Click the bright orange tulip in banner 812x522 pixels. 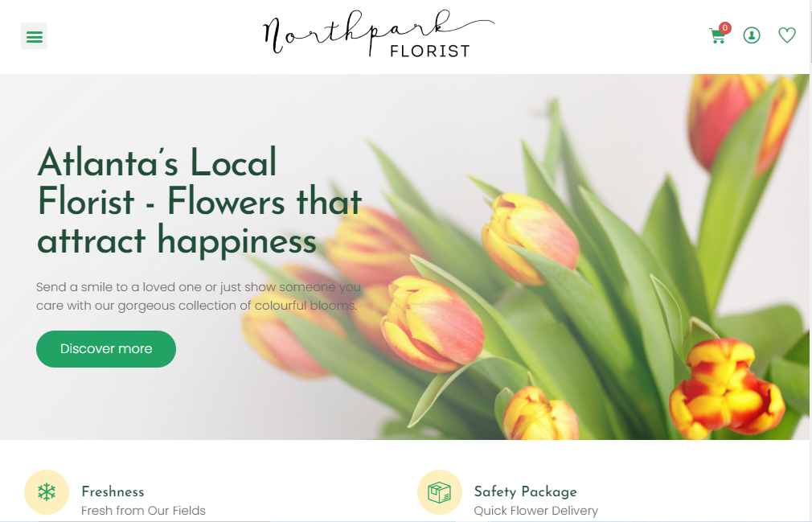[727, 388]
